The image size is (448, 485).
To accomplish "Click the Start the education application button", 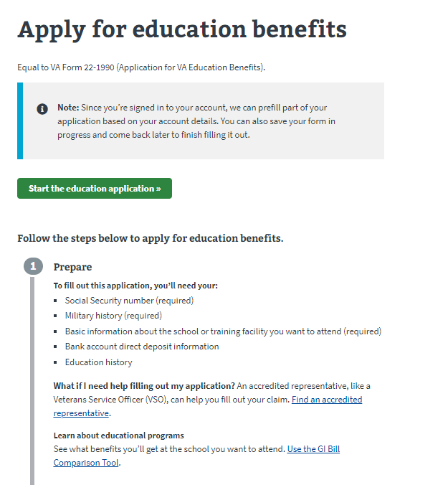I will (x=95, y=189).
